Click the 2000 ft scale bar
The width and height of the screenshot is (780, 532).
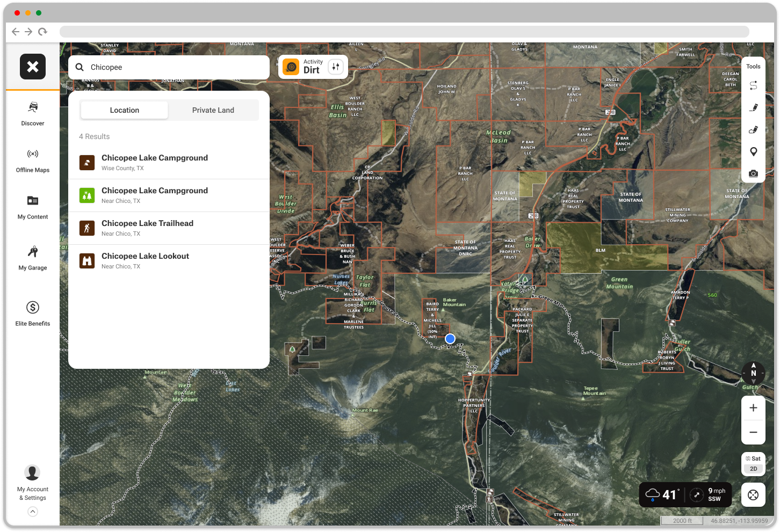683,521
